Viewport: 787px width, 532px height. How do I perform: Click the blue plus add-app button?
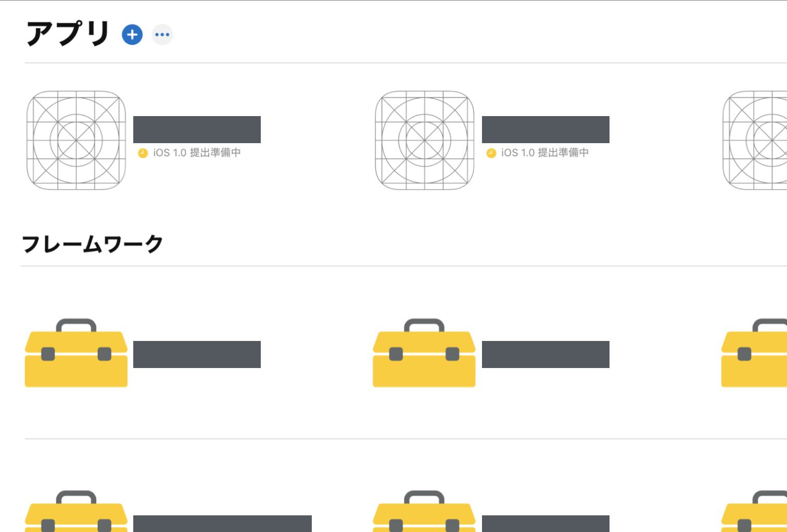click(132, 34)
